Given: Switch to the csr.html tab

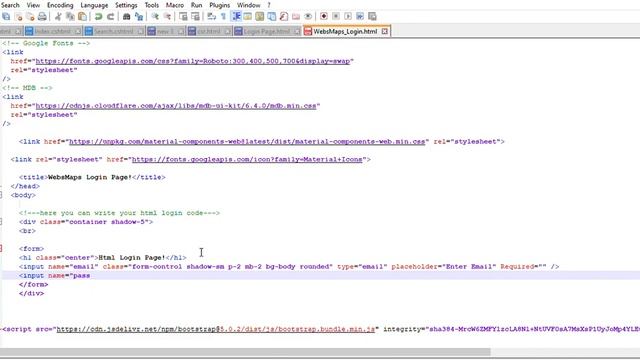Looking at the screenshot, I should [x=208, y=31].
